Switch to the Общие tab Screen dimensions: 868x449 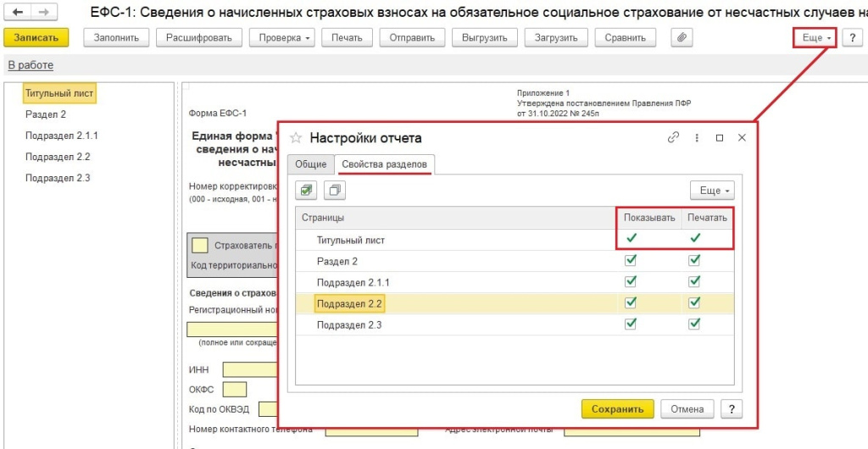click(x=310, y=164)
